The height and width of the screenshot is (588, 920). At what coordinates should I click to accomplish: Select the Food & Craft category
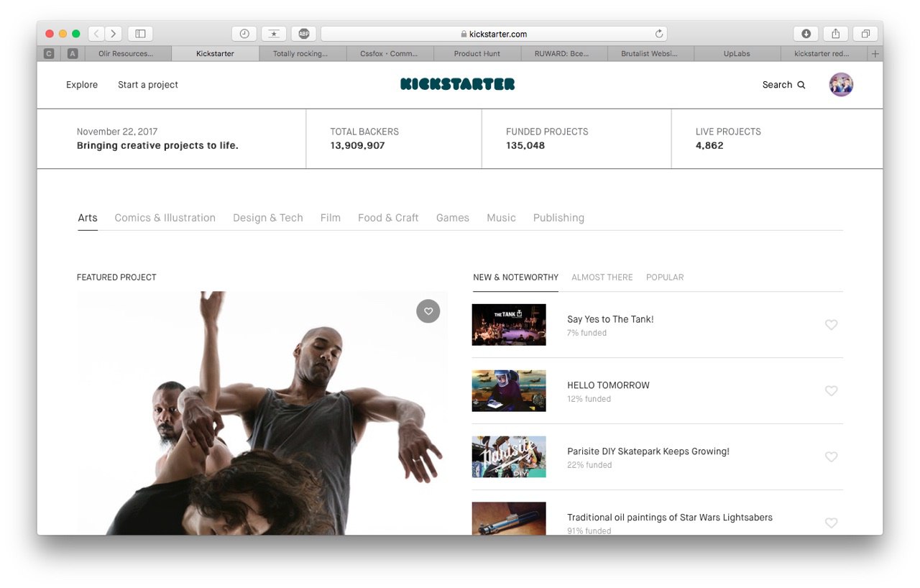click(388, 218)
